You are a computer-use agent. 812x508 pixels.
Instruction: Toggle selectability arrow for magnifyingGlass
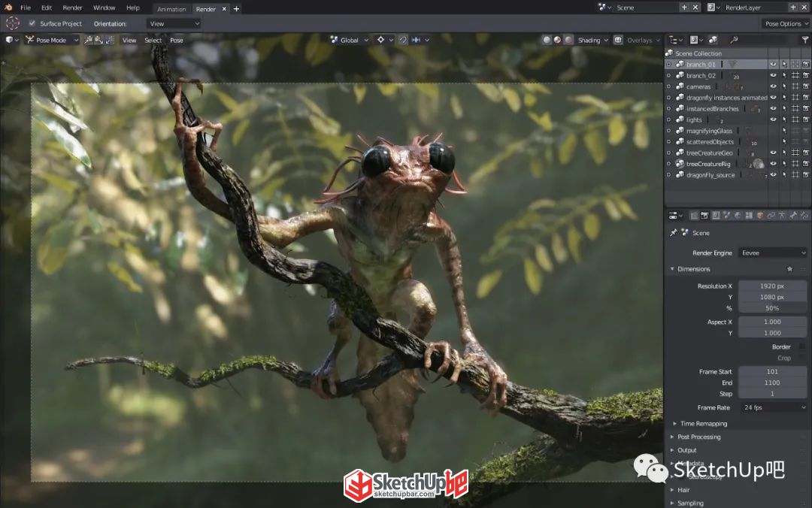click(x=784, y=131)
